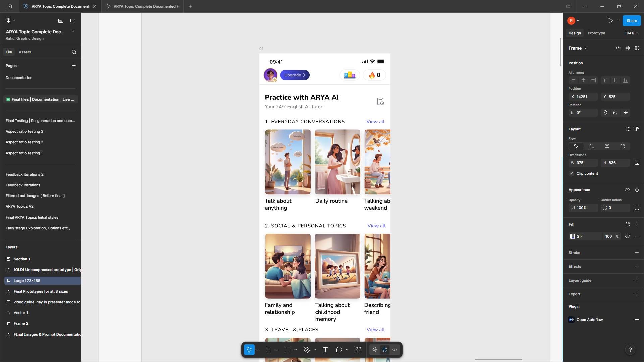Screen dimensions: 644x362
Task: Toggle layer visibility eye in Appearance
Action: tap(627, 190)
